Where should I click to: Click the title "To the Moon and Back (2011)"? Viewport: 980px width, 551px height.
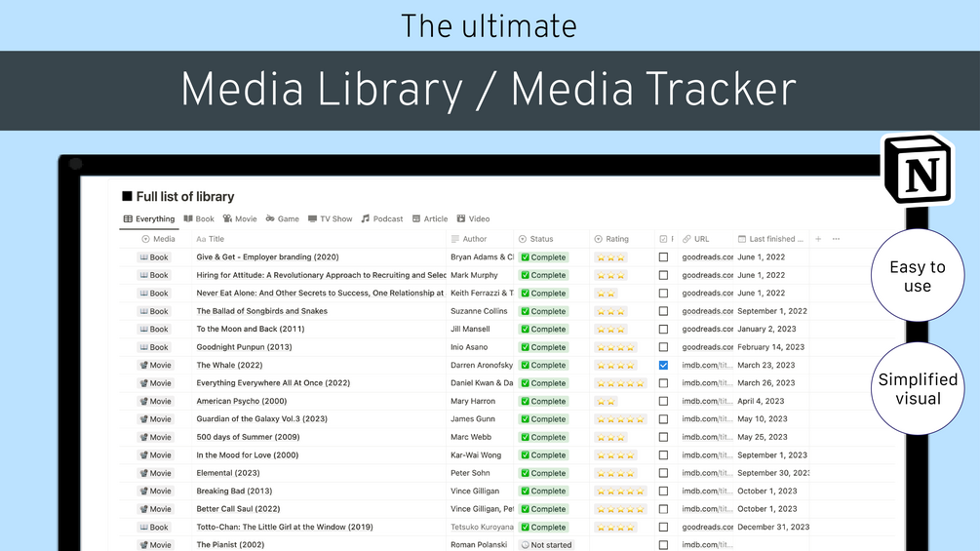(251, 329)
